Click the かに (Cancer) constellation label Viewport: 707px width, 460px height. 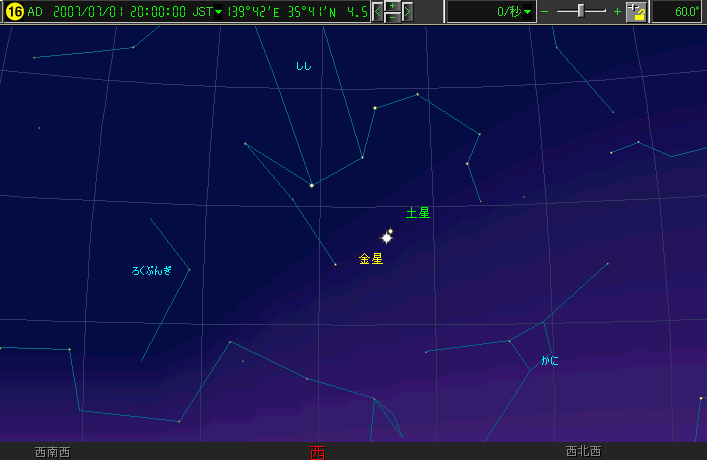point(550,360)
